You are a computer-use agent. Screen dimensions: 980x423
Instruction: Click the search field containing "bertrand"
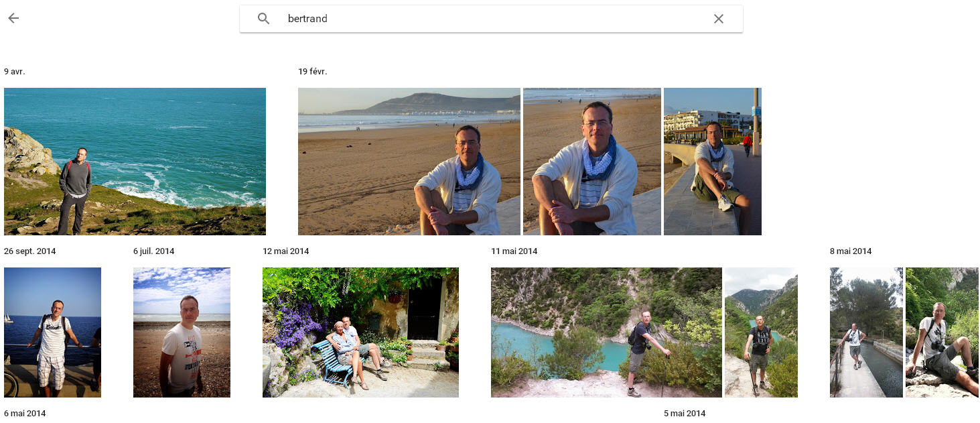click(489, 19)
